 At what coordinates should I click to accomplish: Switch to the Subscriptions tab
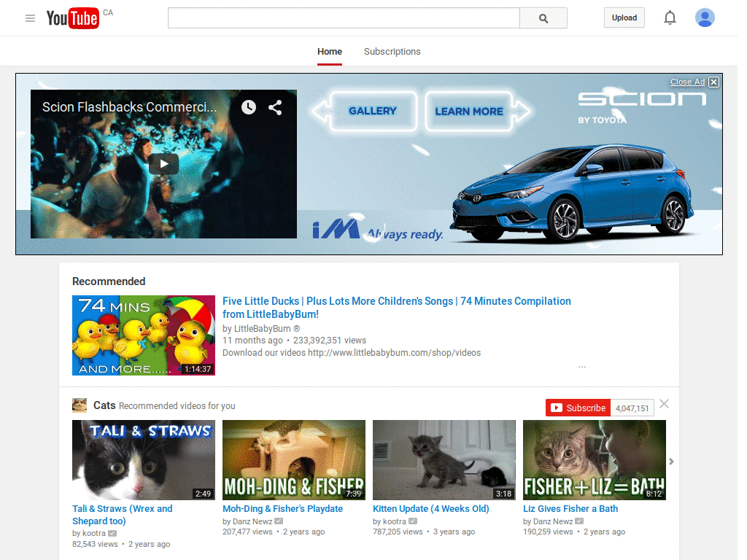pyautogui.click(x=392, y=52)
